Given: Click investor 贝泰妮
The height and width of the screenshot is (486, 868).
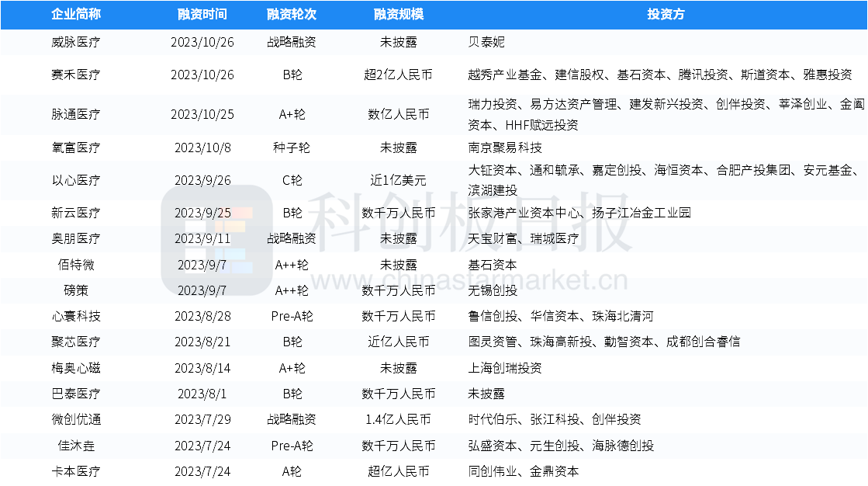Looking at the screenshot, I should pos(486,42).
